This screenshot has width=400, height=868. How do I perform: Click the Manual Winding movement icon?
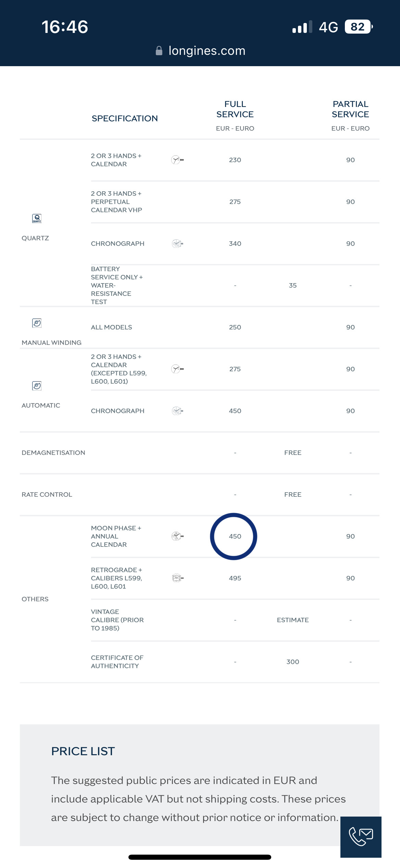pos(37,323)
